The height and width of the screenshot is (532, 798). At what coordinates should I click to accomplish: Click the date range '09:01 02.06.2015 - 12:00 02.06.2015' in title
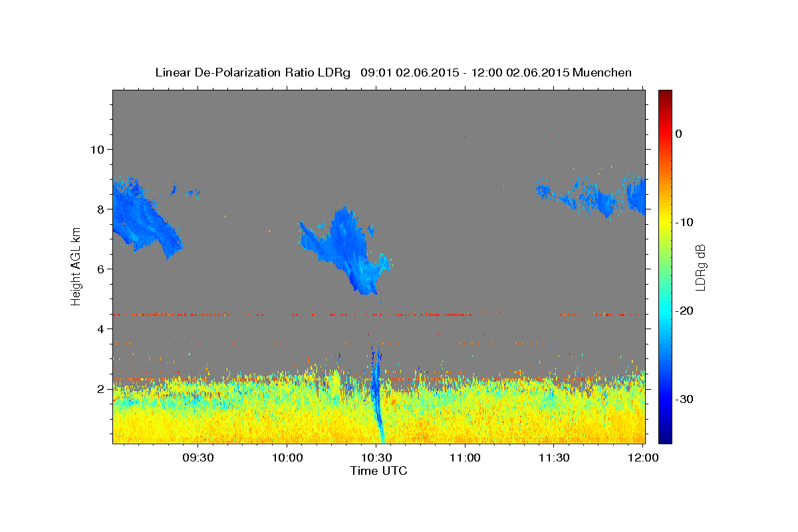click(464, 72)
